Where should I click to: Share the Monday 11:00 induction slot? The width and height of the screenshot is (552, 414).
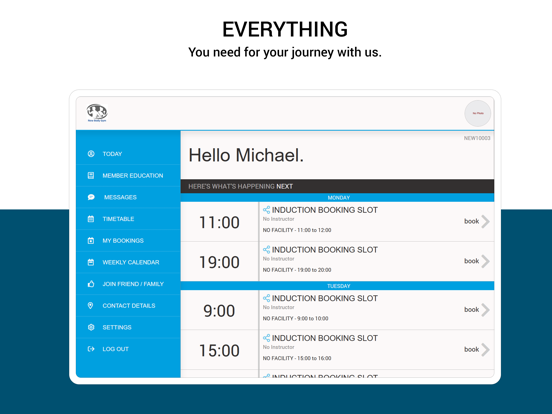point(266,210)
